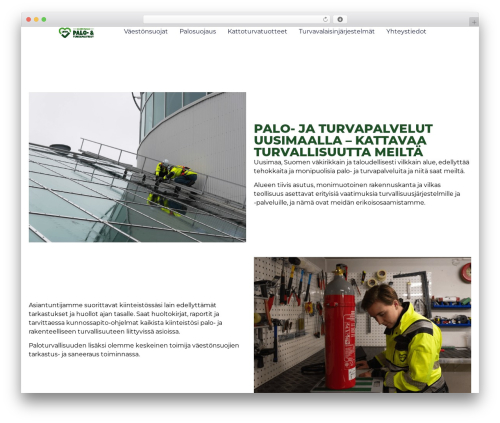Go to Kattoturvatuotteet page
The image size is (500, 423).
(257, 32)
